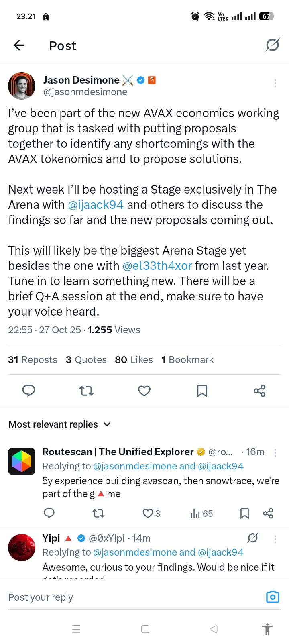View the 31 Reposts list
This screenshot has height=644, width=289.
click(33, 360)
